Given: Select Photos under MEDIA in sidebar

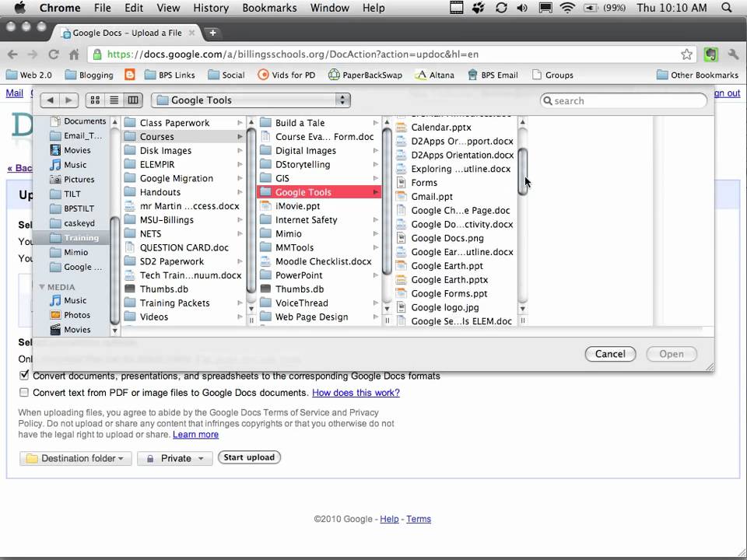Looking at the screenshot, I should coord(71,315).
